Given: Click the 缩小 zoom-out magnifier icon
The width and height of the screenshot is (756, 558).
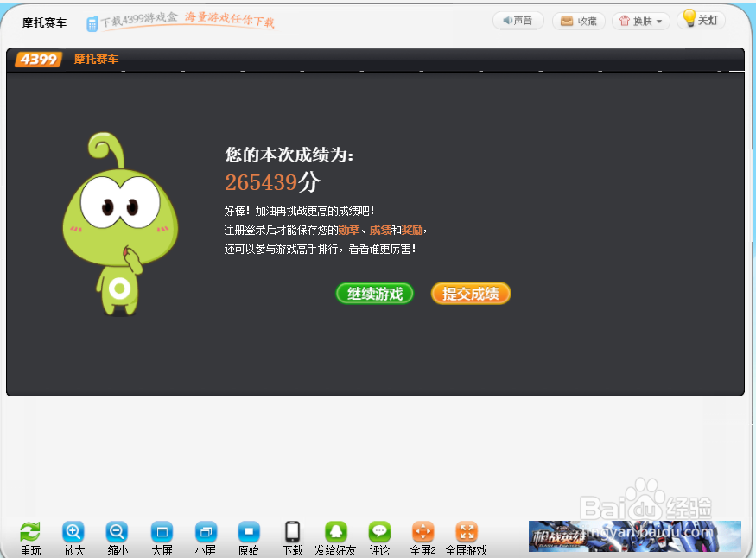Looking at the screenshot, I should pyautogui.click(x=117, y=532).
